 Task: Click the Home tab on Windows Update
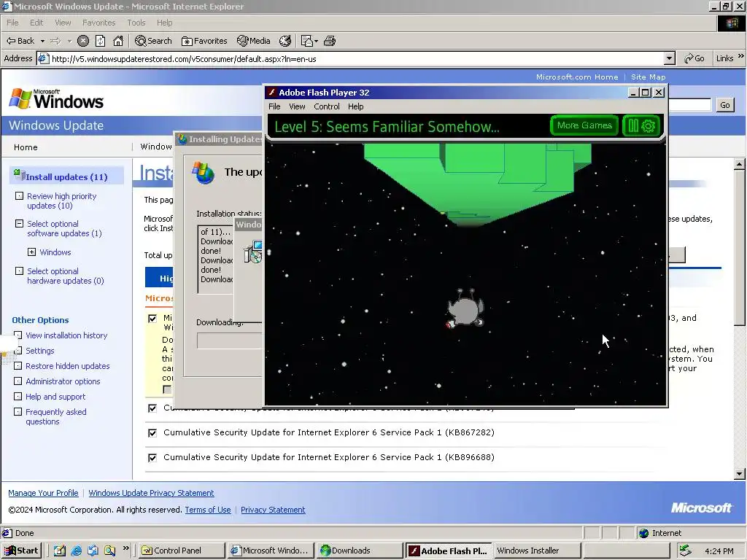tap(26, 147)
